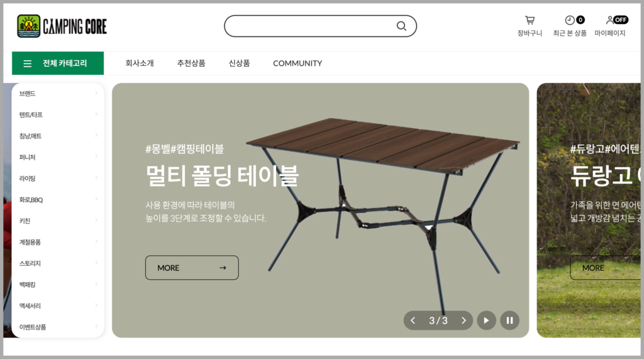Pause the banner slideshow
The image size is (644, 359).
coord(509,321)
